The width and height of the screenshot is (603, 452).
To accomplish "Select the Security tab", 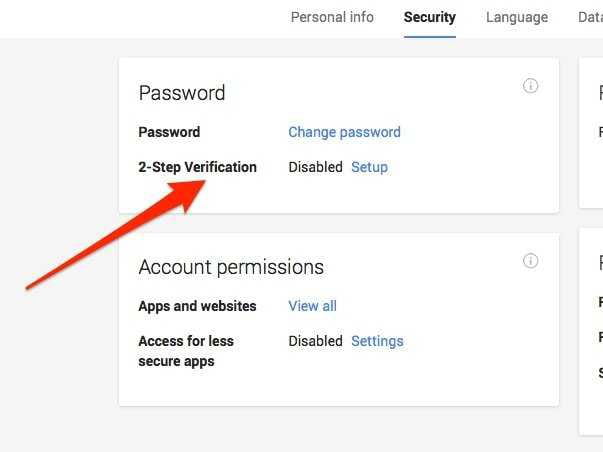I will pyautogui.click(x=430, y=17).
